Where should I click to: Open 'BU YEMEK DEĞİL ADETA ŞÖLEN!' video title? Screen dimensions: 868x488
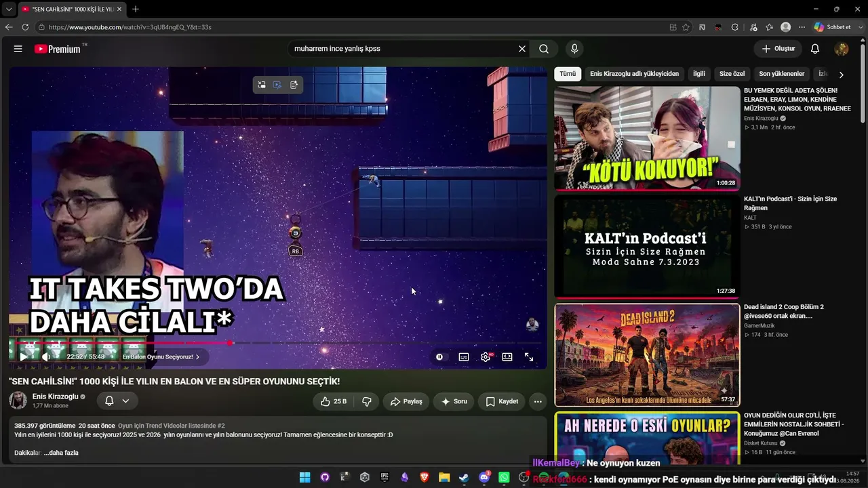tap(797, 100)
